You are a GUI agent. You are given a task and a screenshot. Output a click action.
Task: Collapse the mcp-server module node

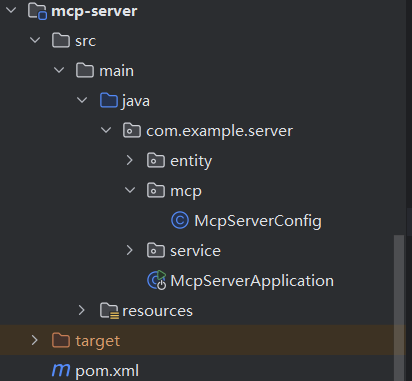11,10
